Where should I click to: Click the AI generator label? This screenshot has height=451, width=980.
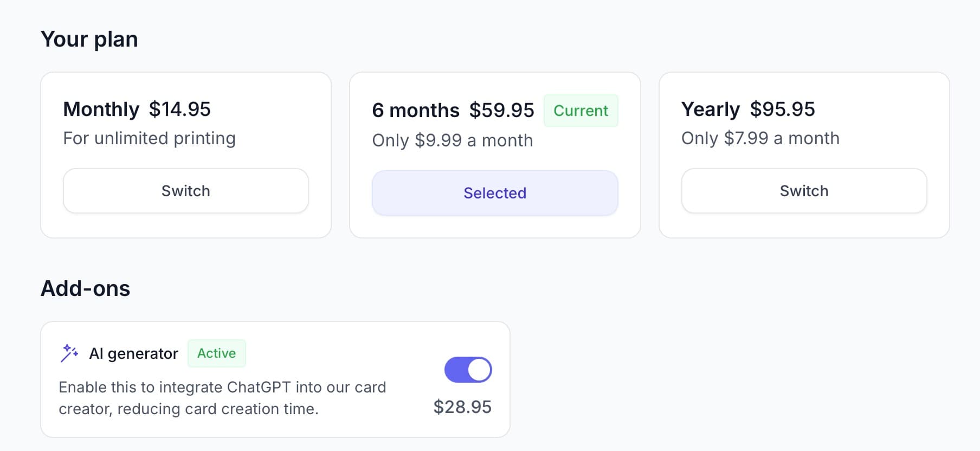coord(133,354)
